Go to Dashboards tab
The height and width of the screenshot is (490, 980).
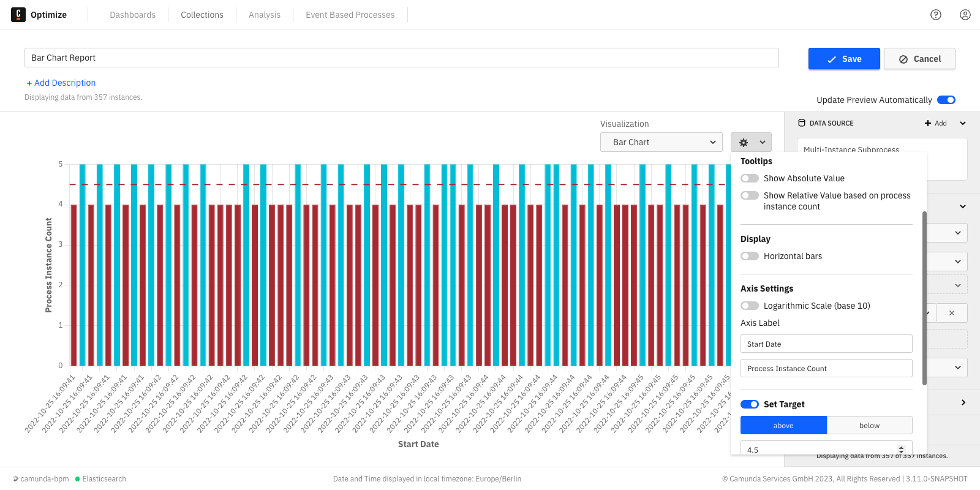pos(132,15)
